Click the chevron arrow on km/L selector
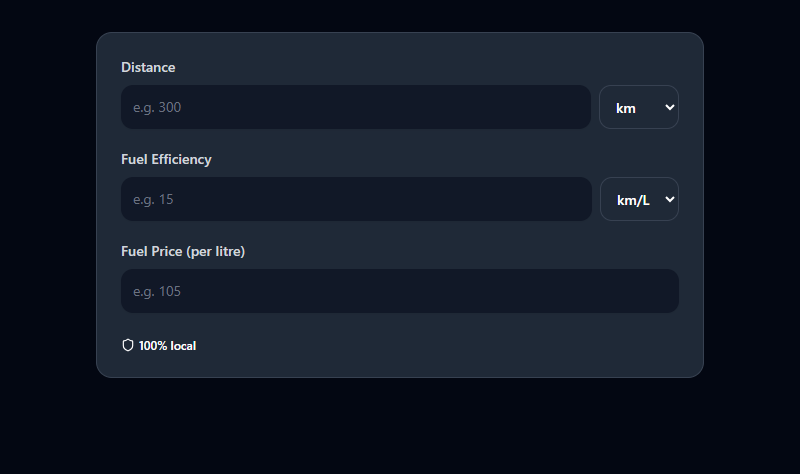The width and height of the screenshot is (800, 474). click(670, 199)
